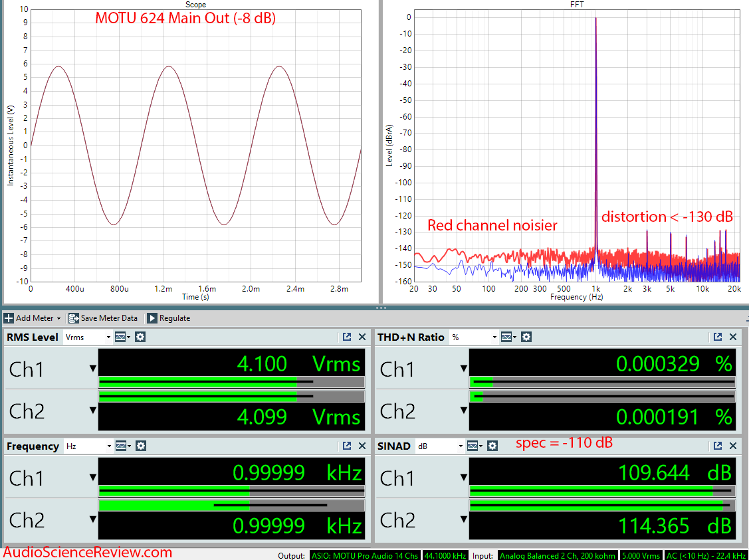Expand SINAD Ch2 channel arrow

[463, 519]
